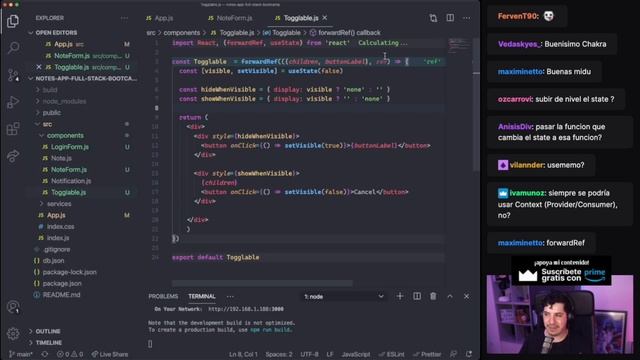The image size is (640, 360).
Task: Open package.json in file tree
Action: (x=62, y=283)
